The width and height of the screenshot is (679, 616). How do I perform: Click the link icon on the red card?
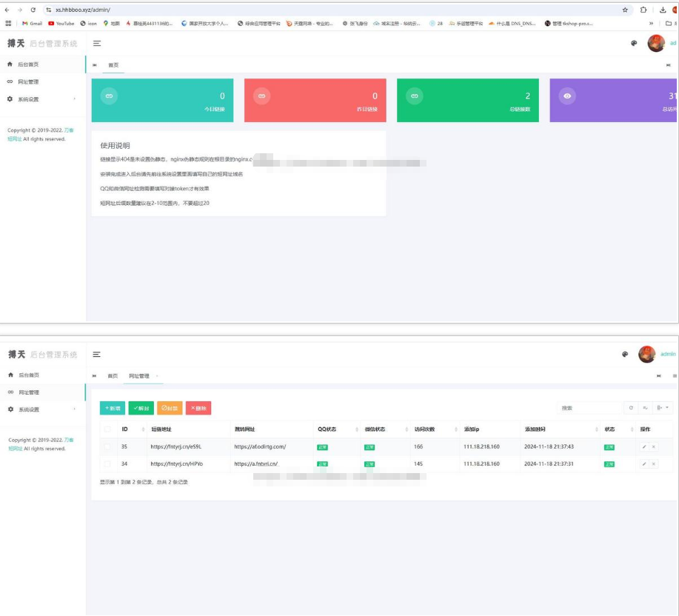click(x=261, y=96)
